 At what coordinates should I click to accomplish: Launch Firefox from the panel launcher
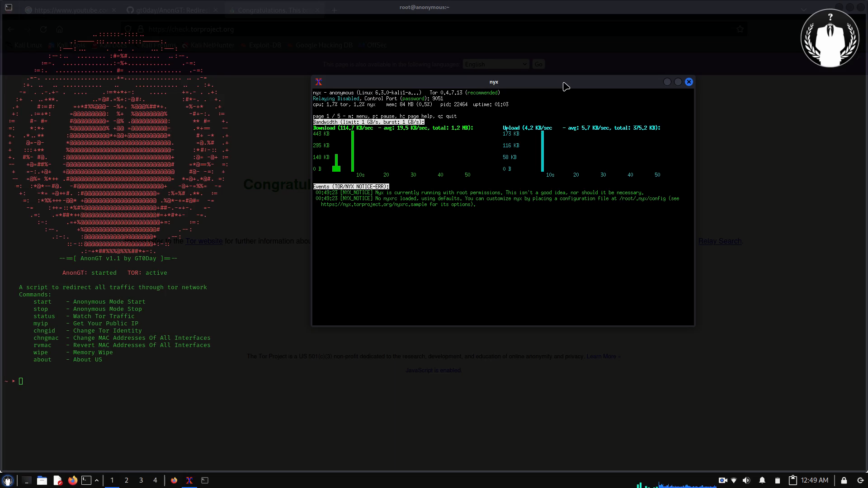pyautogui.click(x=72, y=480)
